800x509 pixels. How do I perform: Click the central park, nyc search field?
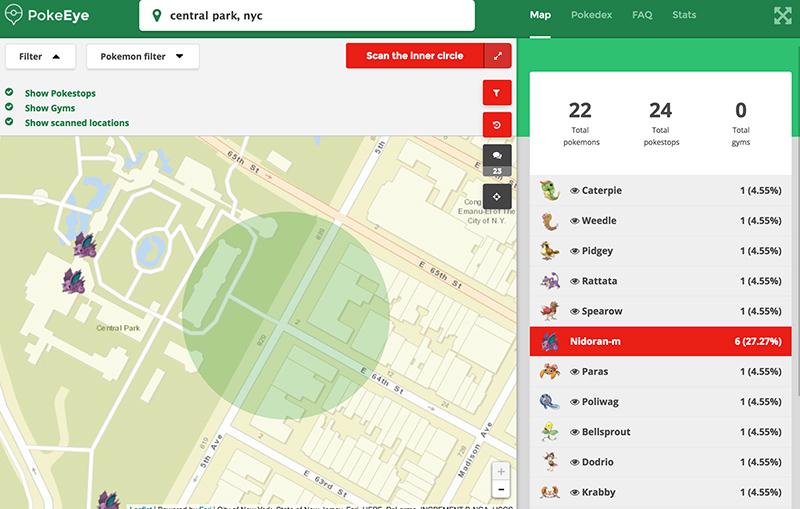(307, 15)
